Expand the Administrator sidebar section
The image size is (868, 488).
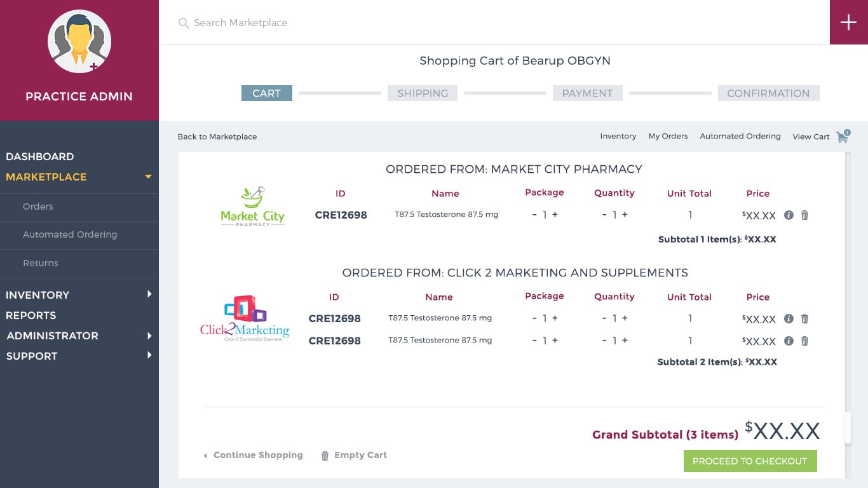pyautogui.click(x=149, y=335)
